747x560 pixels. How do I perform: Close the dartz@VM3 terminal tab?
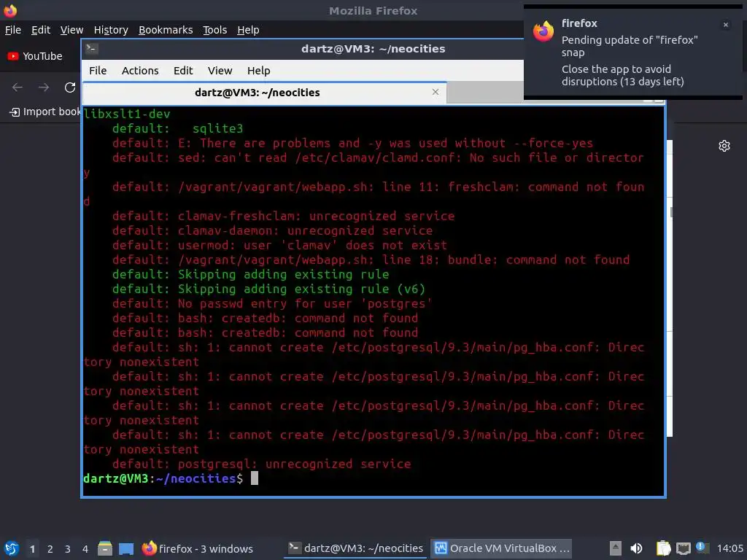(436, 92)
